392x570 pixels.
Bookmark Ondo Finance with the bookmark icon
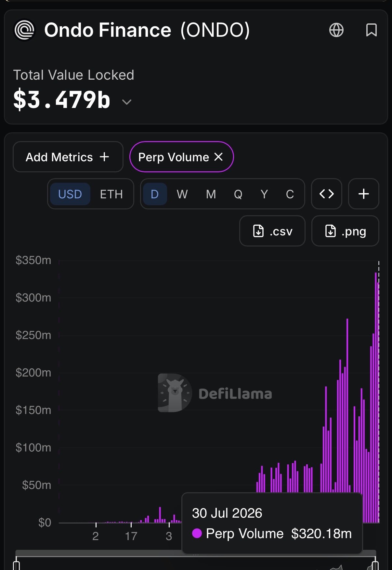tap(371, 30)
